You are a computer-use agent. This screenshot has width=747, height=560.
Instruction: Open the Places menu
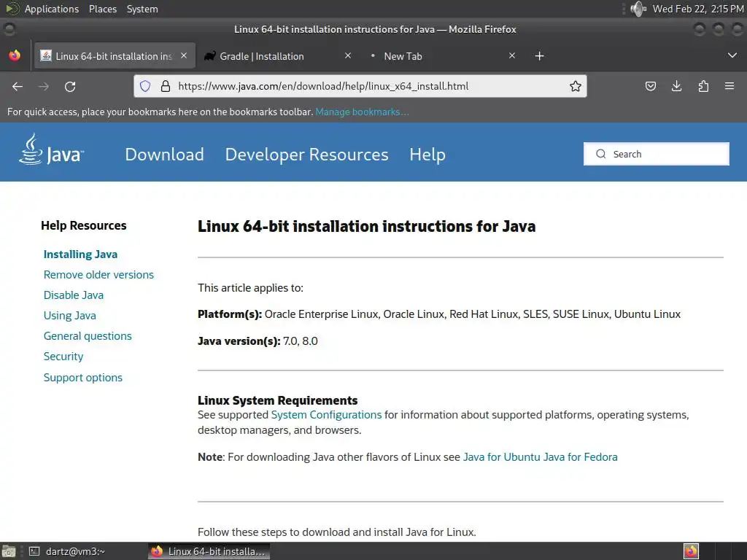[103, 9]
